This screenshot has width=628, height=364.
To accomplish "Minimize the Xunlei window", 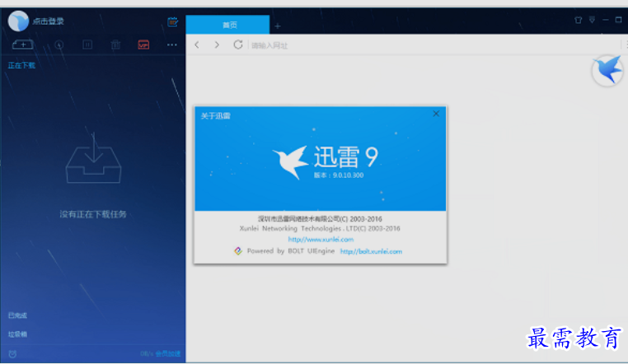I will [x=606, y=20].
